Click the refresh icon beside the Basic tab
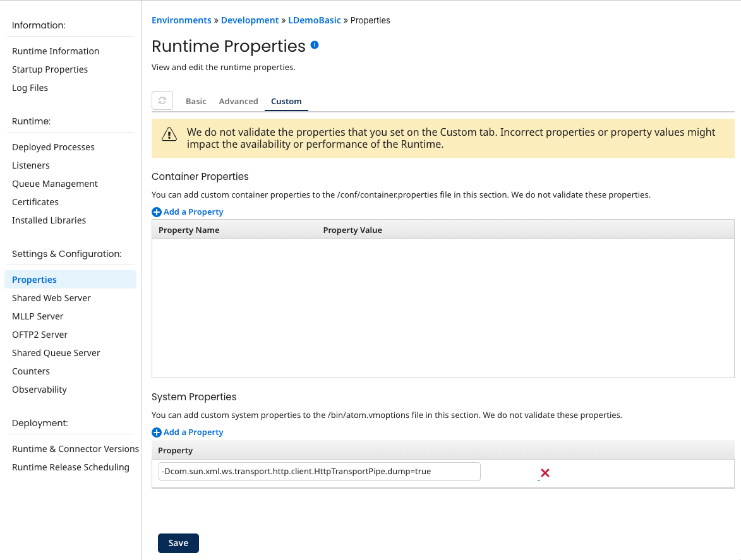Image resolution: width=741 pixels, height=560 pixels. click(x=162, y=101)
